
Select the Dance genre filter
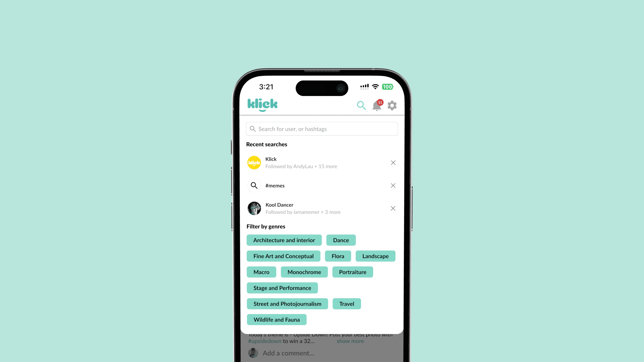point(341,240)
